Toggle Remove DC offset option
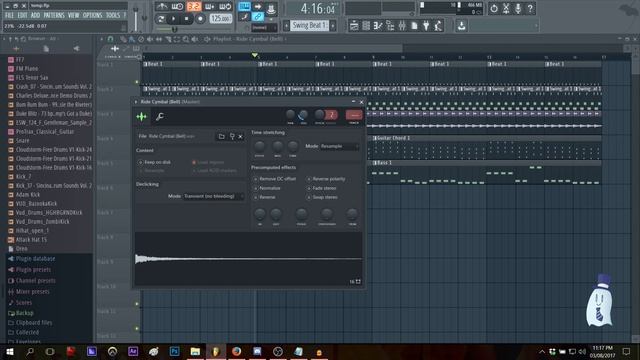This screenshot has height=360, width=640. (x=275, y=179)
